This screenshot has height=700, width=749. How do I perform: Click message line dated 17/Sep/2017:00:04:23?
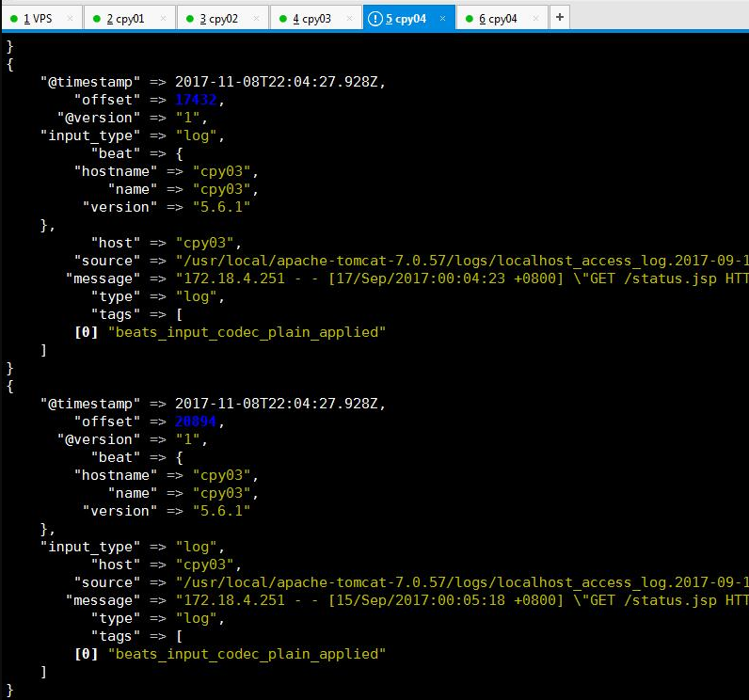tap(407, 278)
